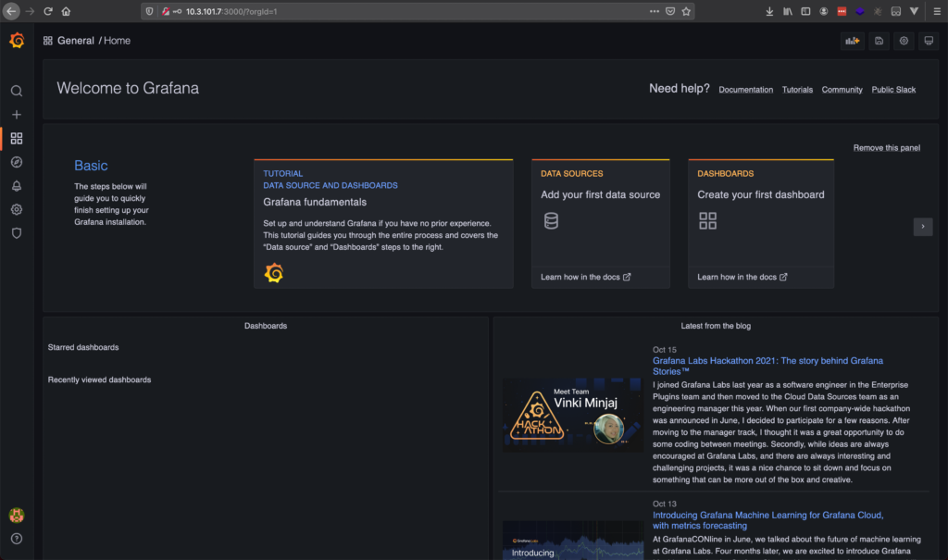
Task: Click the Home breadcrumb title
Action: [x=117, y=41]
